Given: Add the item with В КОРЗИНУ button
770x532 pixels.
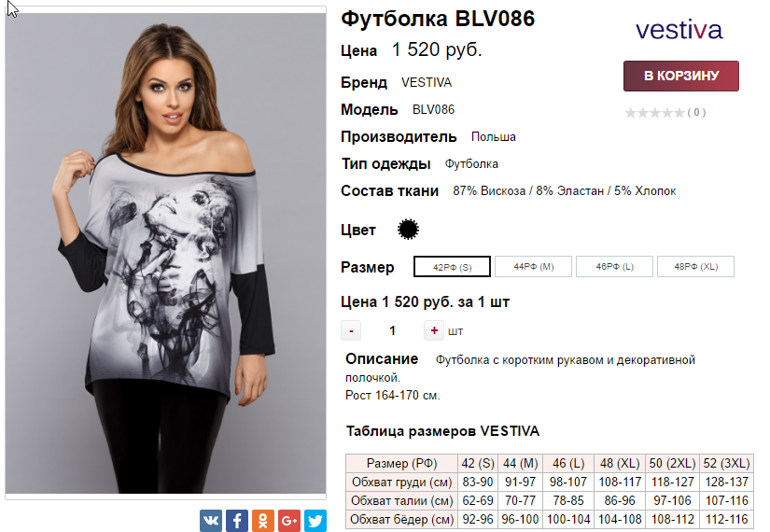Looking at the screenshot, I should coord(681,76).
